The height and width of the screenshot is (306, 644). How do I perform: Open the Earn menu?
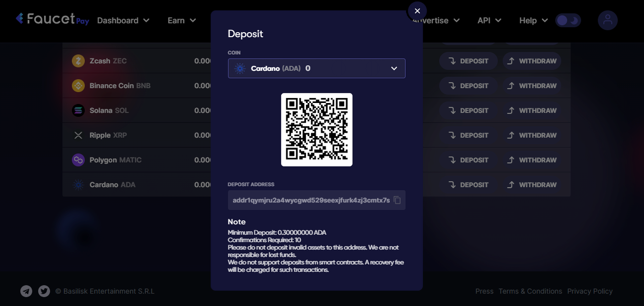pos(182,21)
